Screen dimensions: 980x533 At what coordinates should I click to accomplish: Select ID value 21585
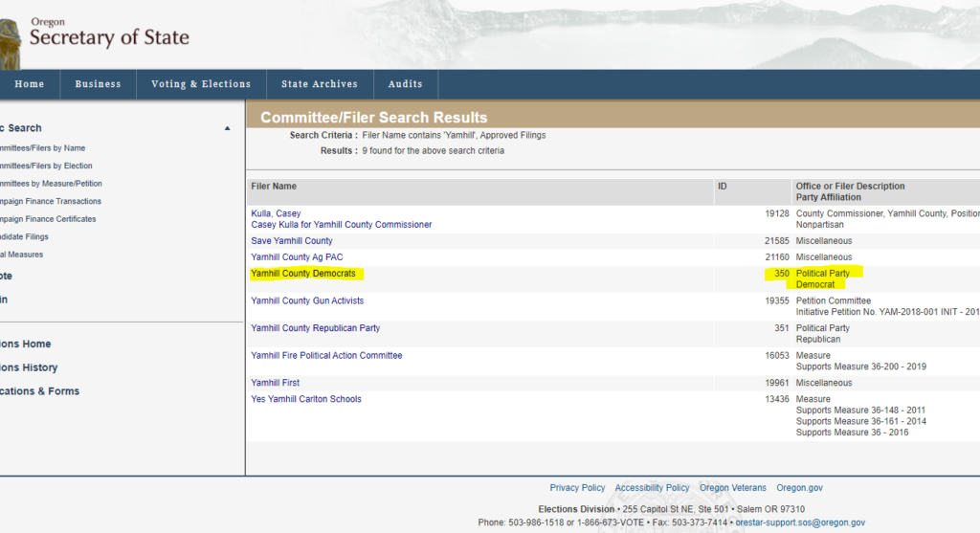777,241
